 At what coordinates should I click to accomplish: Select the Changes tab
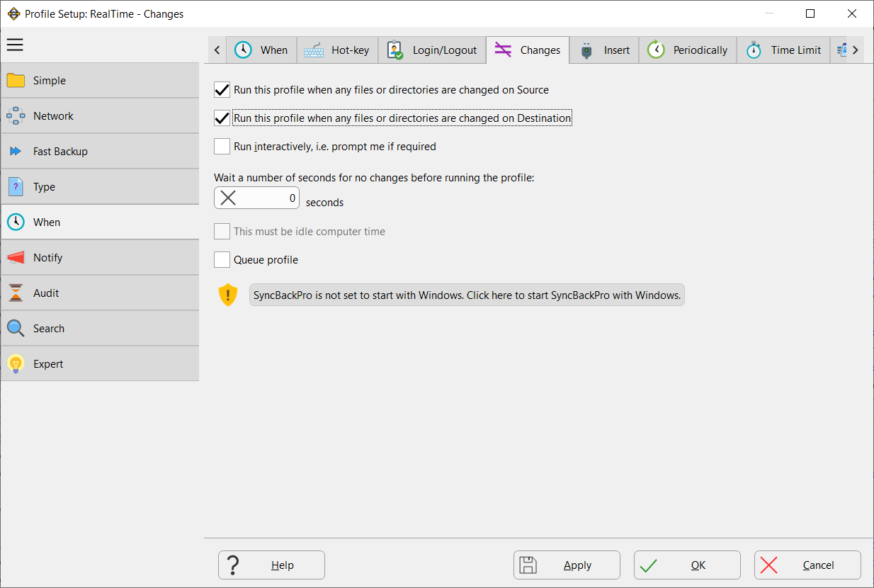(528, 50)
